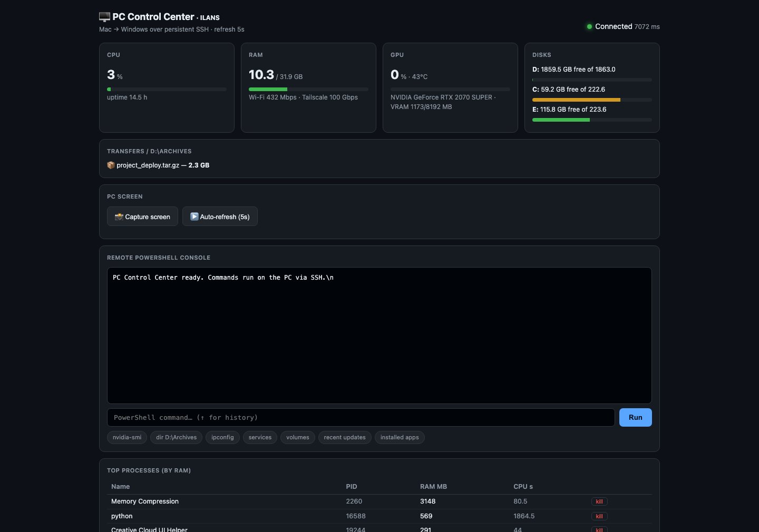This screenshot has width=759, height=532.
Task: Click the Memory Compression process name
Action: pos(145,501)
